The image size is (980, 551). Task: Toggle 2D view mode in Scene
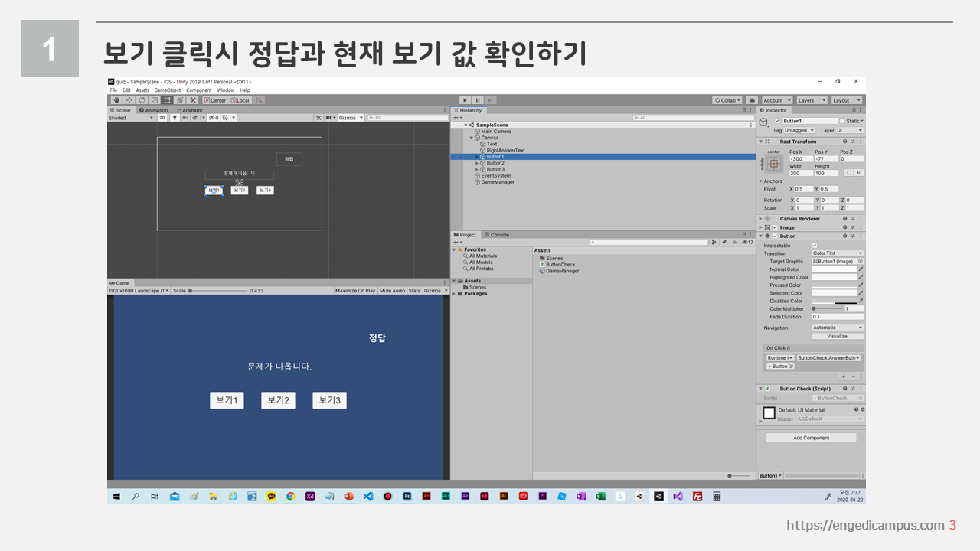[x=162, y=118]
